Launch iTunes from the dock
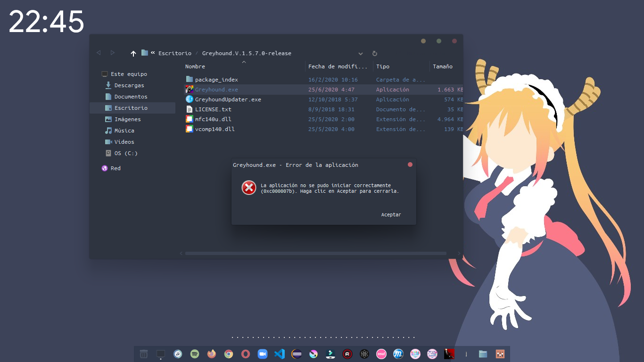644x362 pixels. 178,354
